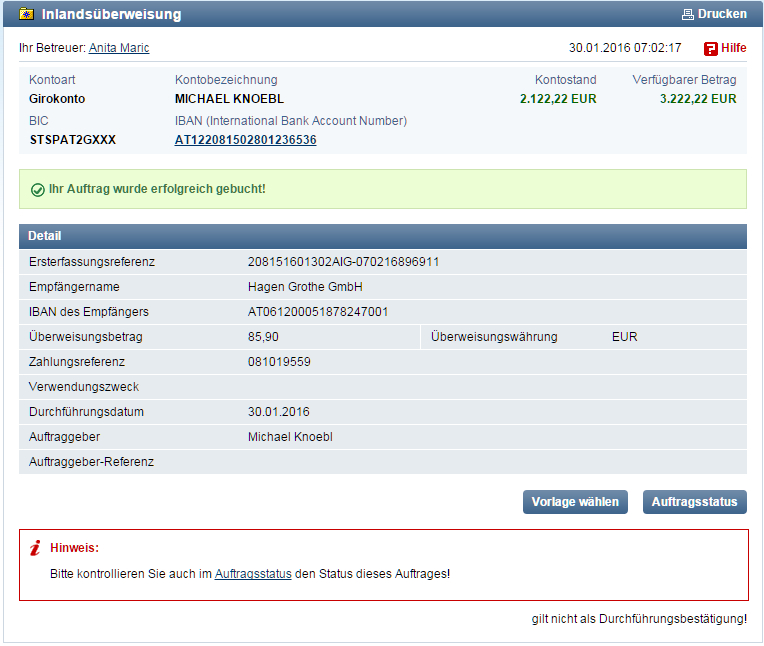Click the Überweisungsbetrag label

tap(86, 337)
